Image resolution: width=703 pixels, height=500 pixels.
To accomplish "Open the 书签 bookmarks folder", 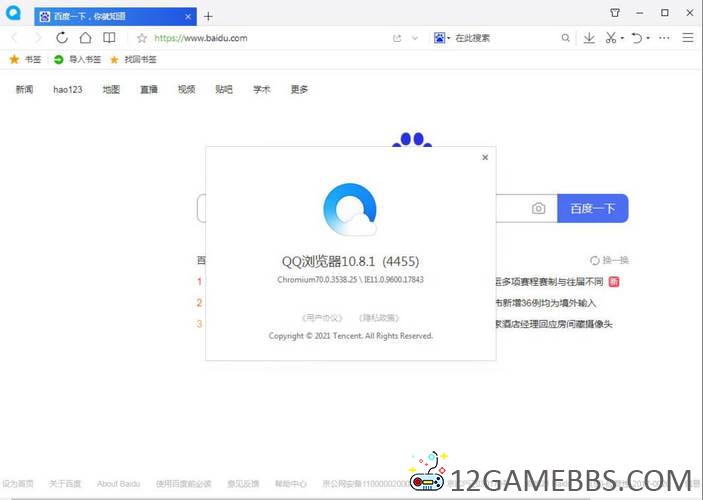I will point(26,59).
